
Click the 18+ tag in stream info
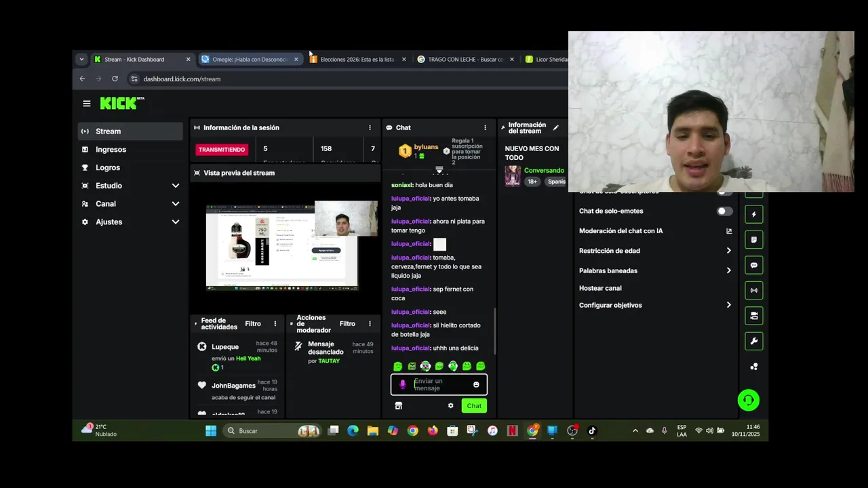(532, 182)
